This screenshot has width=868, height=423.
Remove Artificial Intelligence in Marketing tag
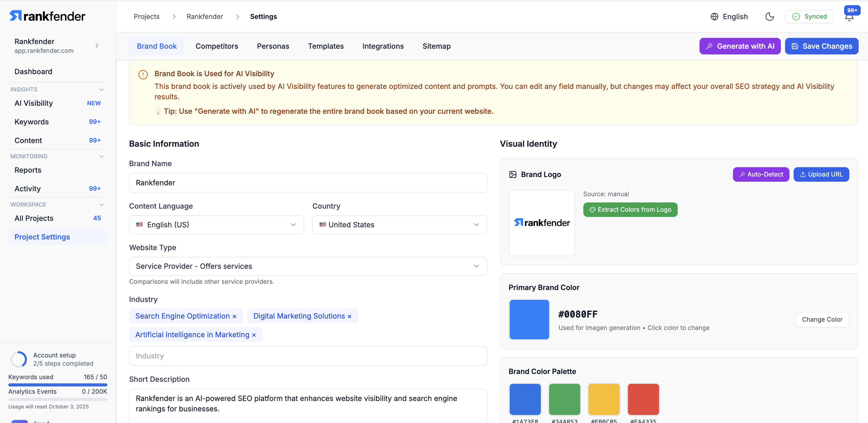pos(254,335)
